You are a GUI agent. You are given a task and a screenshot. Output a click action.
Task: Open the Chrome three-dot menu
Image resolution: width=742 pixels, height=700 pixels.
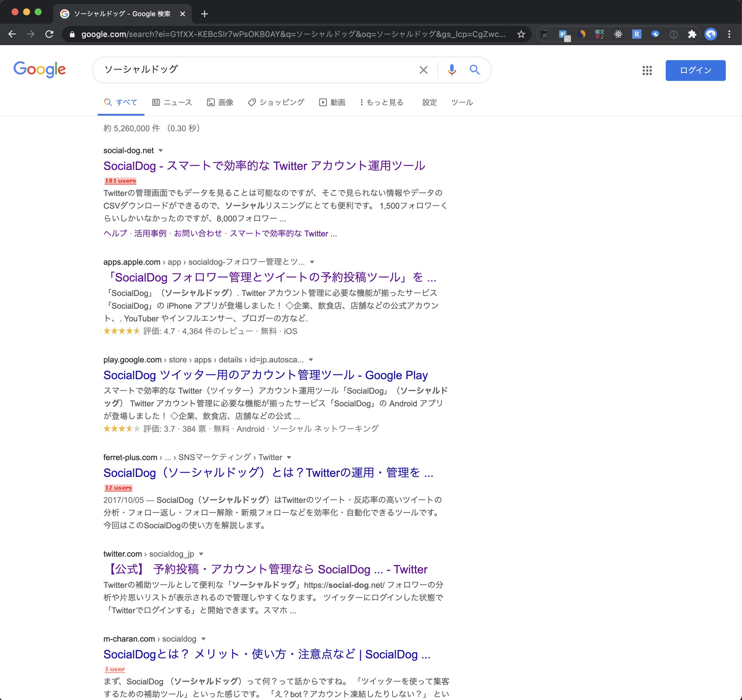coord(729,34)
